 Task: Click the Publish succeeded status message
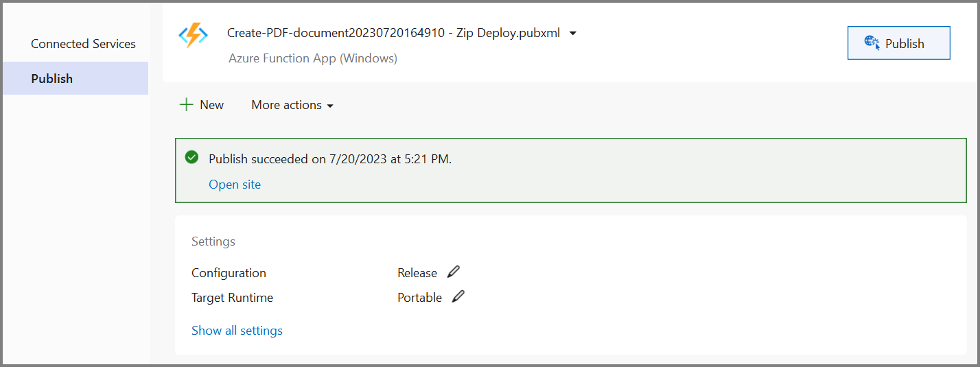[330, 159]
